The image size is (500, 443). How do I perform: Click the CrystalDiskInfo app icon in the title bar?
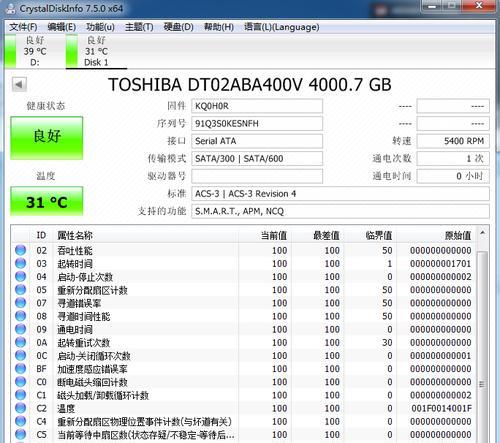[11, 8]
